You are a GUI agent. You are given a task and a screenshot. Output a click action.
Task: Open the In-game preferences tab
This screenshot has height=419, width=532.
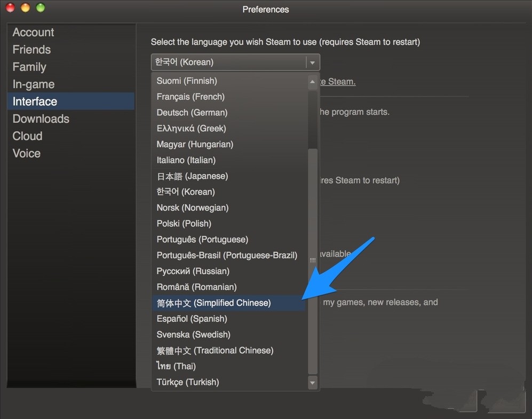34,84
